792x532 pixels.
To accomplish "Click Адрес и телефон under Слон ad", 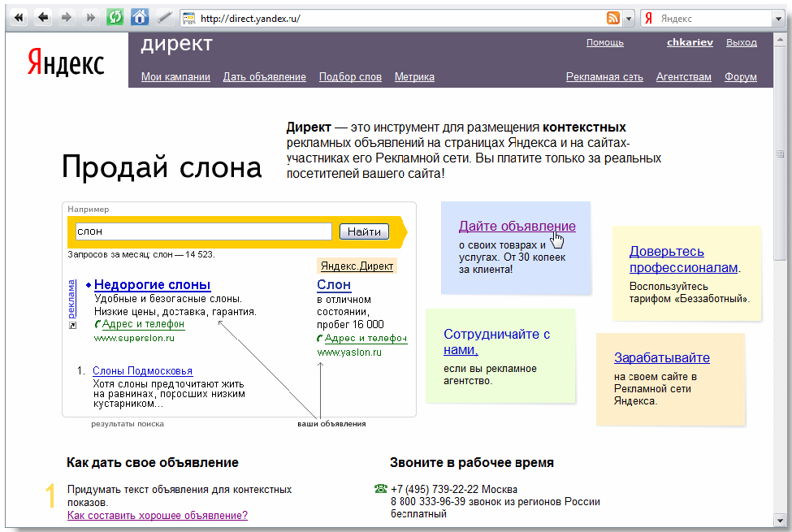I will click(x=366, y=339).
